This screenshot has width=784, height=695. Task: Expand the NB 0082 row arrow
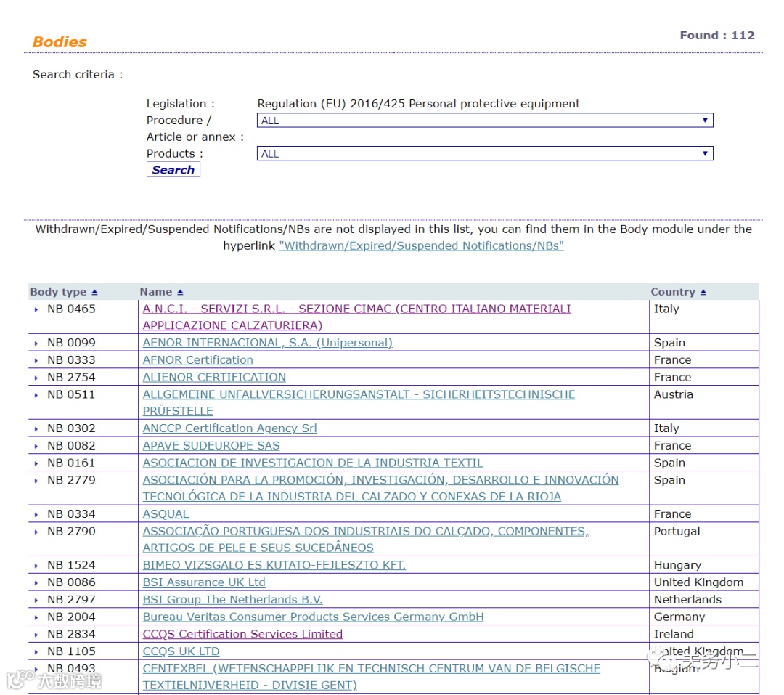coord(36,447)
